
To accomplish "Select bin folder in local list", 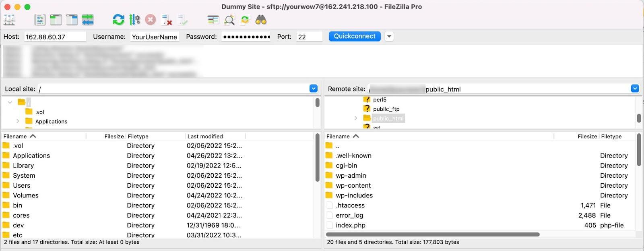I will click(x=157, y=205).
